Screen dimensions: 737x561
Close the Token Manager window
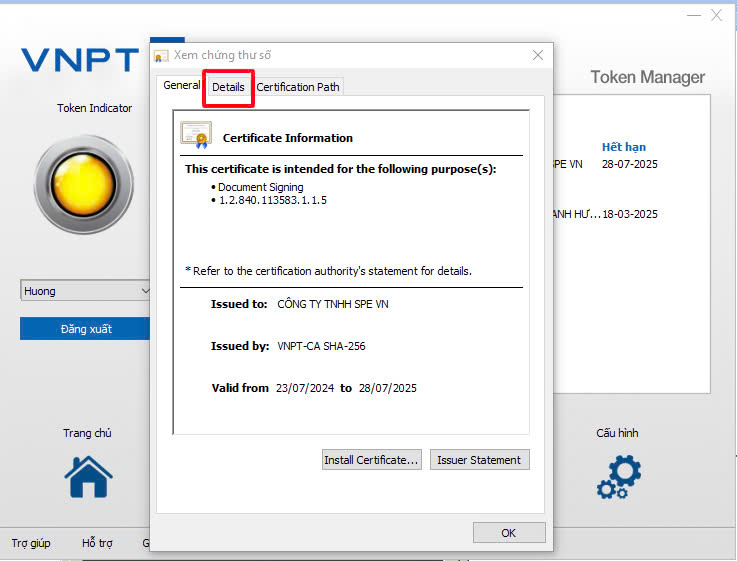pos(716,16)
